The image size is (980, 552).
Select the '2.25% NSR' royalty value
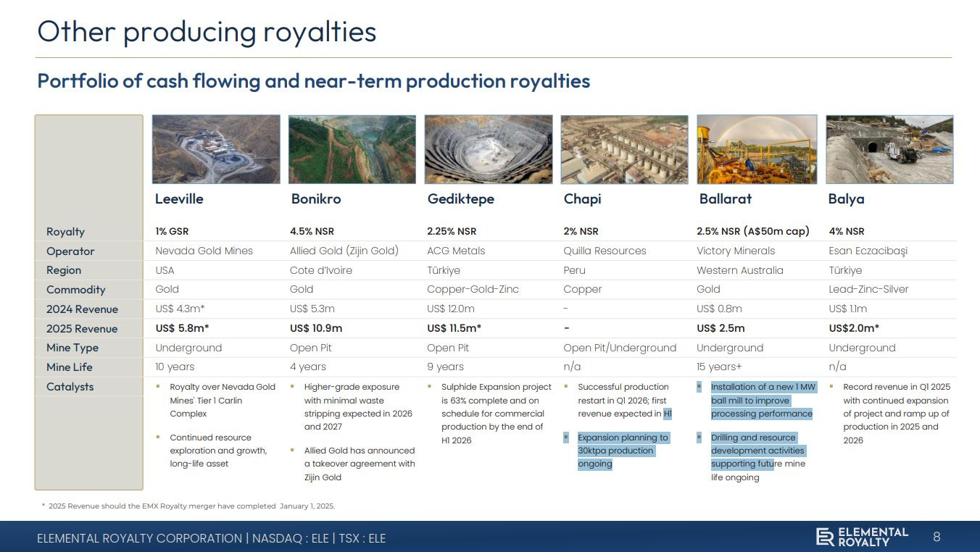pyautogui.click(x=452, y=232)
